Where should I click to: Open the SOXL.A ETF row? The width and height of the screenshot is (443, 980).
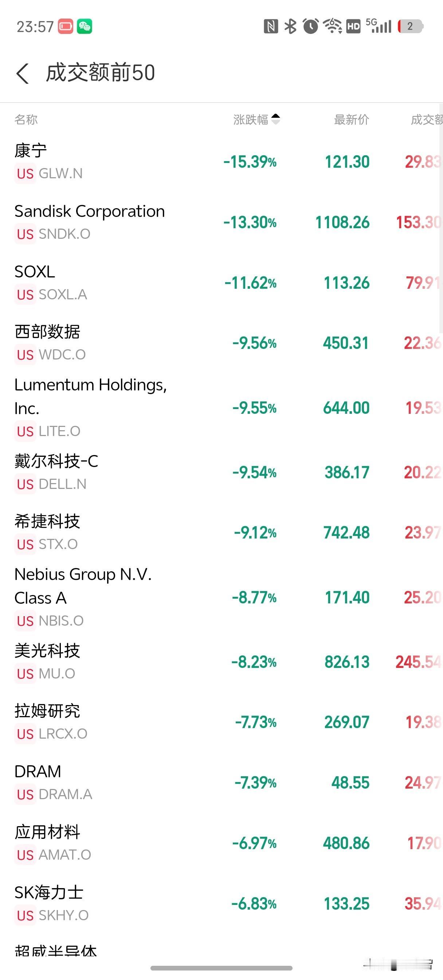(x=221, y=283)
